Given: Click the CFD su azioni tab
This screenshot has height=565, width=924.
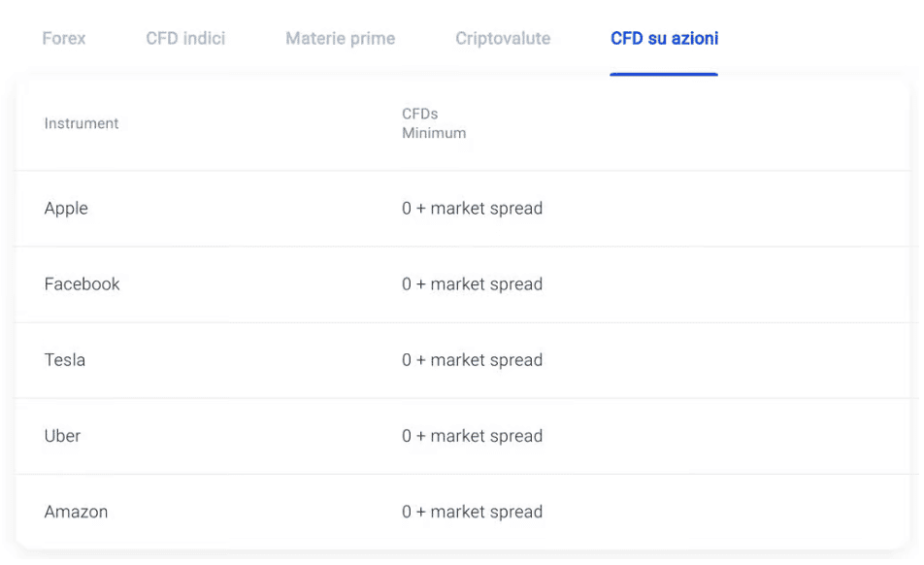Looking at the screenshot, I should point(664,38).
